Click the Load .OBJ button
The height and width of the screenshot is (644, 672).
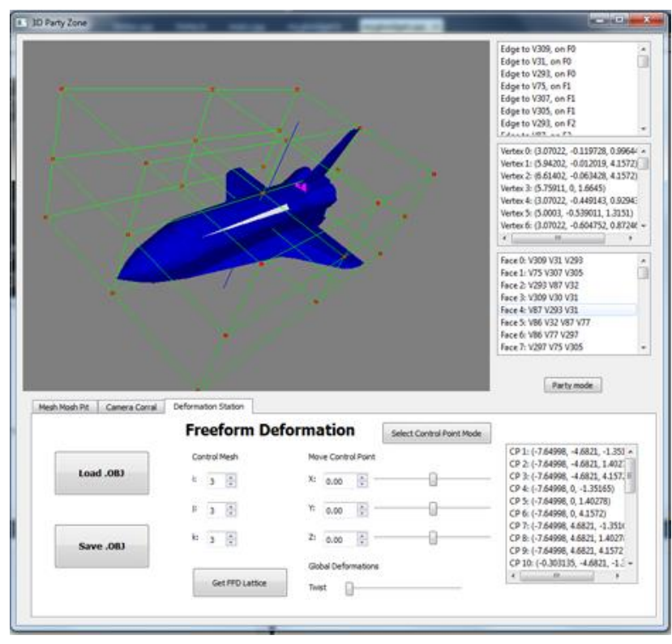pyautogui.click(x=101, y=473)
